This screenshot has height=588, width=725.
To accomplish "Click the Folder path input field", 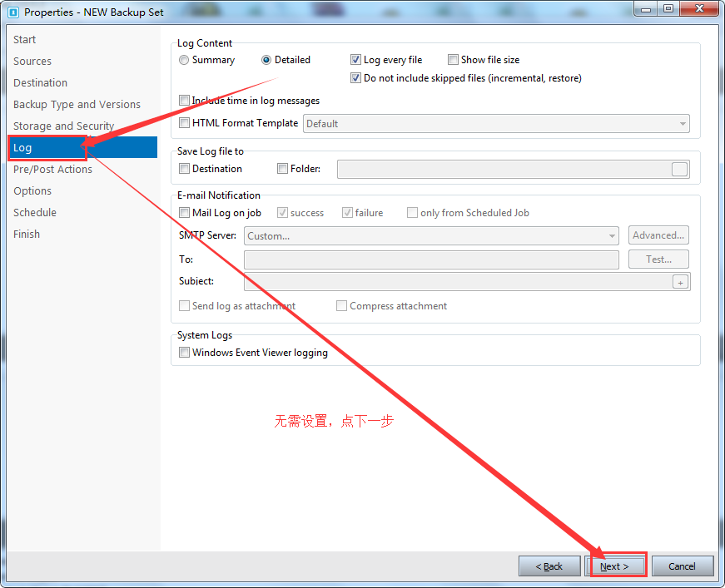I will pos(503,170).
